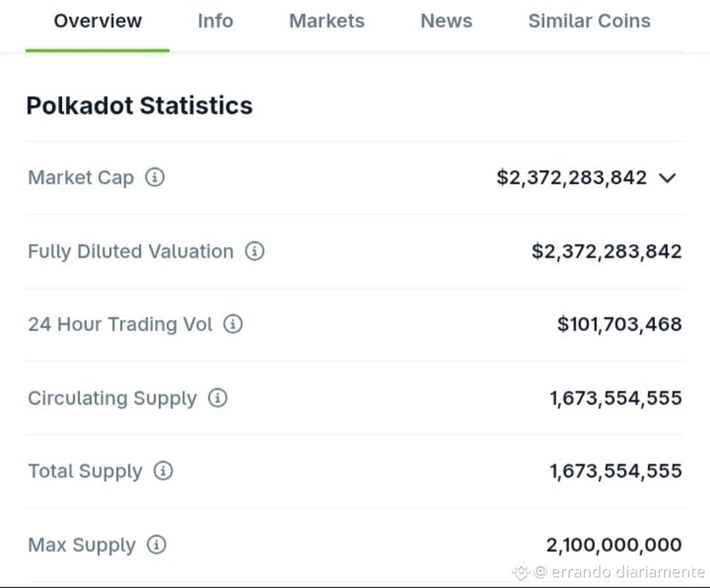710x588 pixels.
Task: Click the Market Cap info icon
Action: (x=155, y=177)
